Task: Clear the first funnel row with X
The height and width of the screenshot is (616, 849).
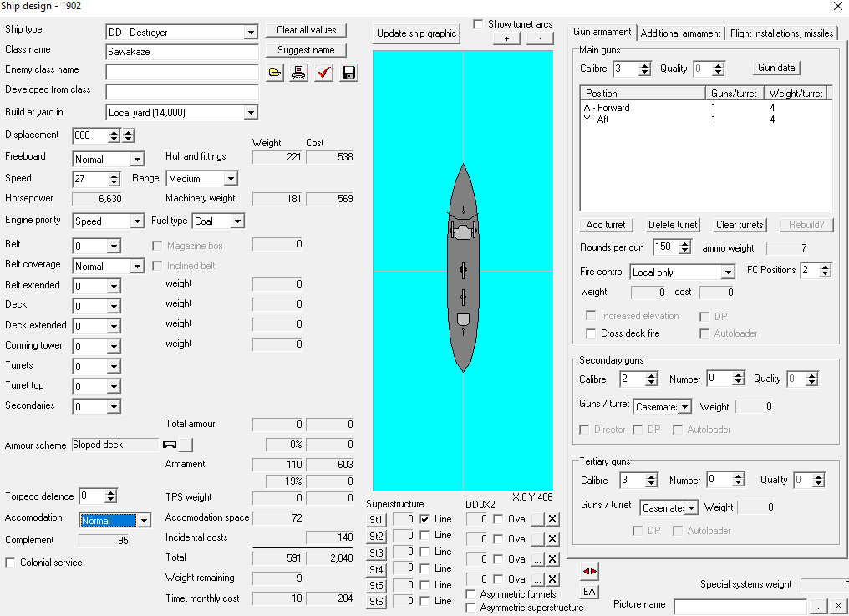Action: click(552, 519)
